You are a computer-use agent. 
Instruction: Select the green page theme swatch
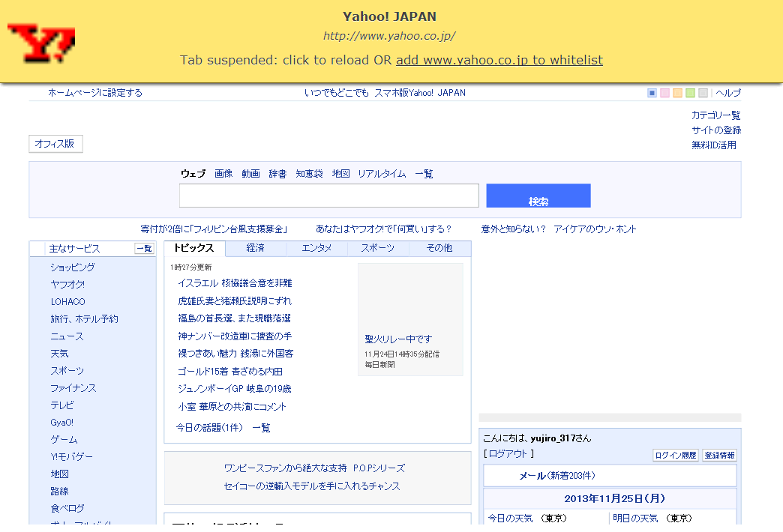691,93
